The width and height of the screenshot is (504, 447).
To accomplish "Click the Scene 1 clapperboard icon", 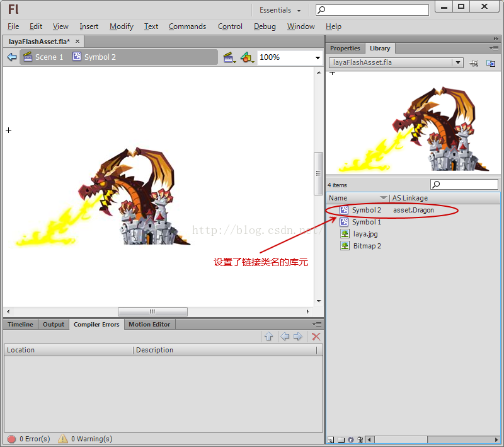I will 28,57.
